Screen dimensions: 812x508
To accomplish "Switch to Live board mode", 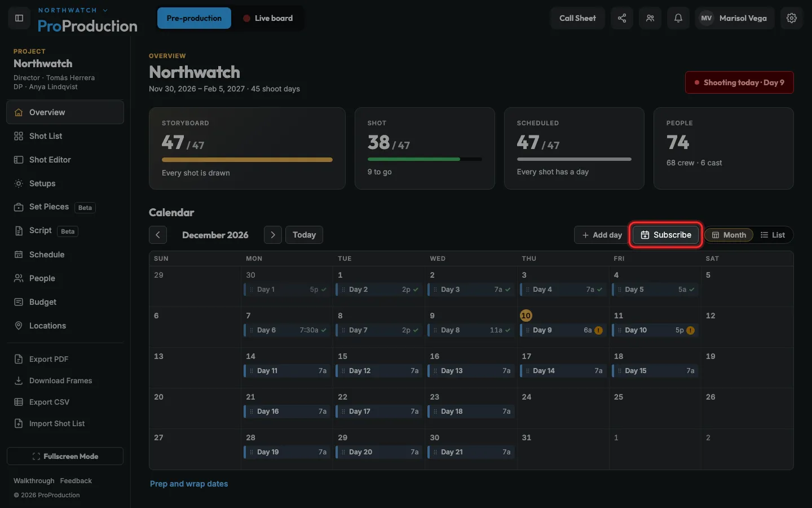I will click(268, 18).
